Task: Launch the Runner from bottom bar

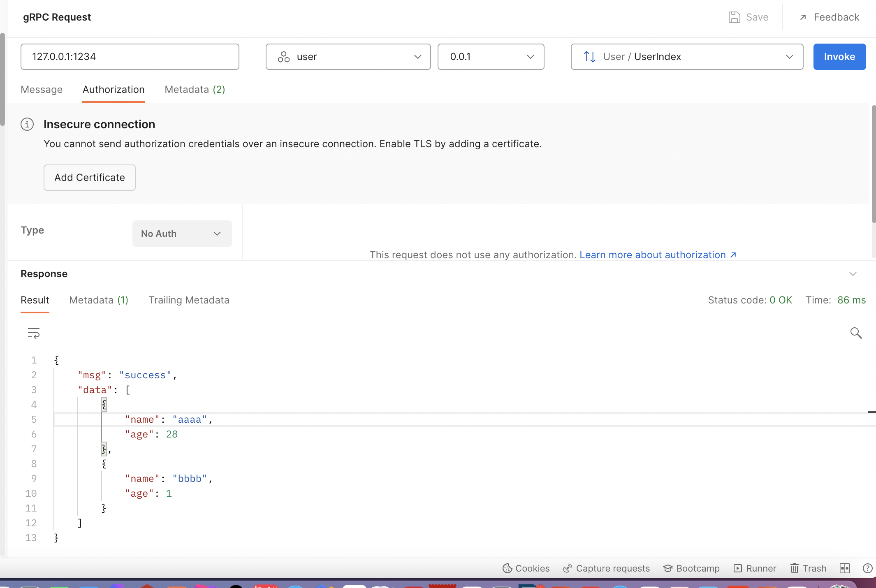Action: (755, 568)
